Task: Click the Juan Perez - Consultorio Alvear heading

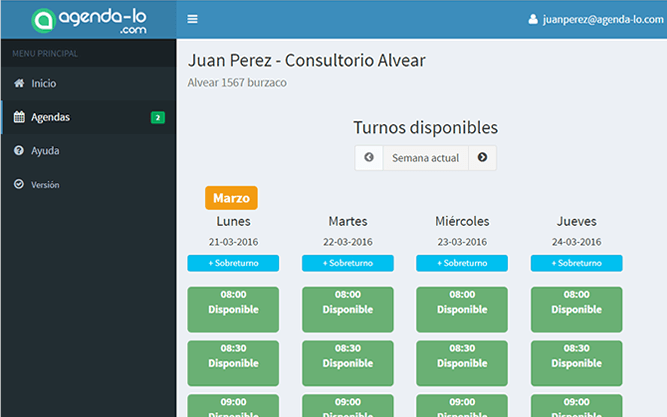Action: tap(307, 60)
